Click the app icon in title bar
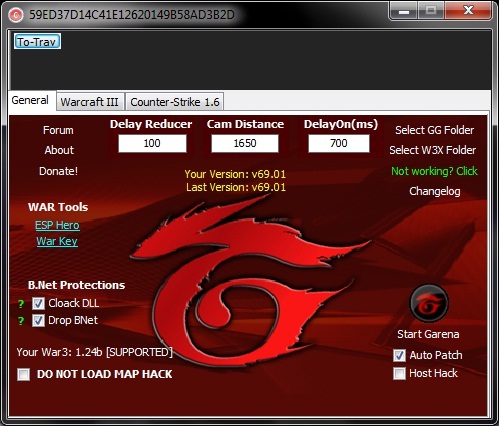Image resolution: width=499 pixels, height=426 pixels. pos(16,15)
